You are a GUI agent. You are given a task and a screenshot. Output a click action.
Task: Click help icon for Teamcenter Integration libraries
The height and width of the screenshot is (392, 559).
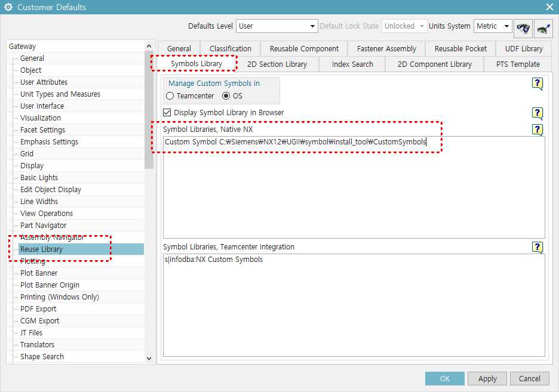pos(537,247)
